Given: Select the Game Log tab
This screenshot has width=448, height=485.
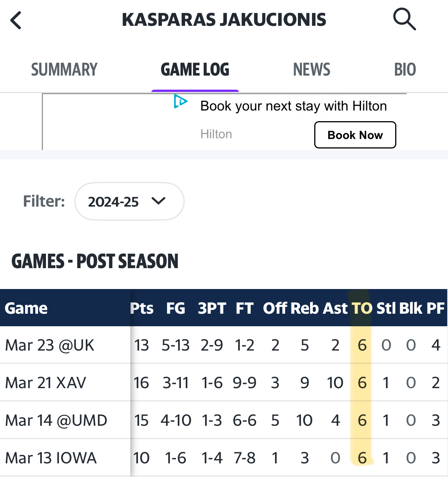Looking at the screenshot, I should [195, 70].
